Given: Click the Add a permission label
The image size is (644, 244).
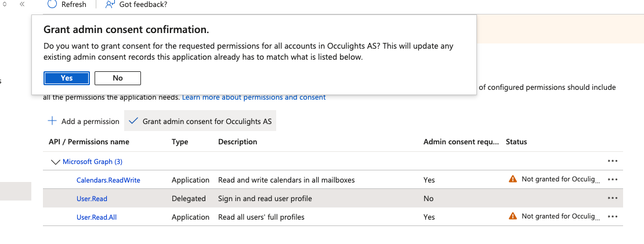Looking at the screenshot, I should [x=91, y=121].
